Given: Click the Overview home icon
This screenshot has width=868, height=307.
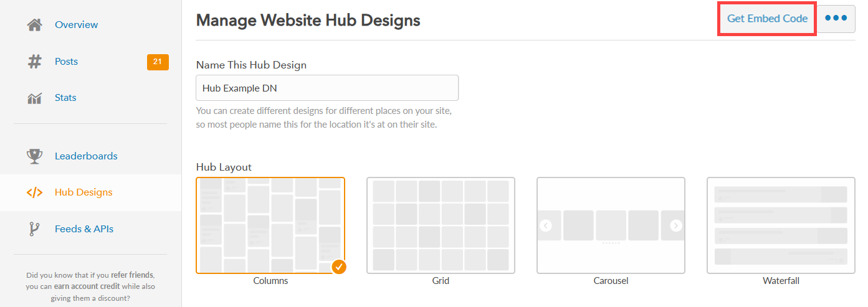Looking at the screenshot, I should 35,25.
